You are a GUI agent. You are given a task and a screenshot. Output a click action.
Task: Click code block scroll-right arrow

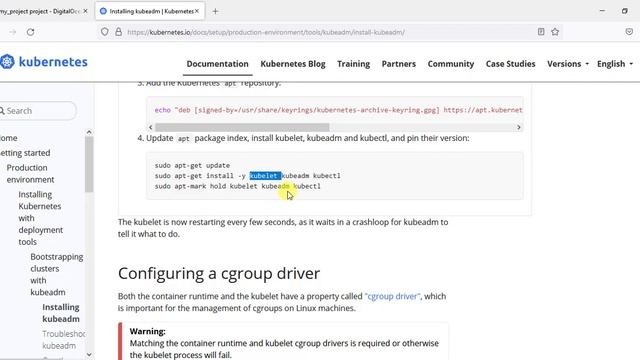coord(519,127)
